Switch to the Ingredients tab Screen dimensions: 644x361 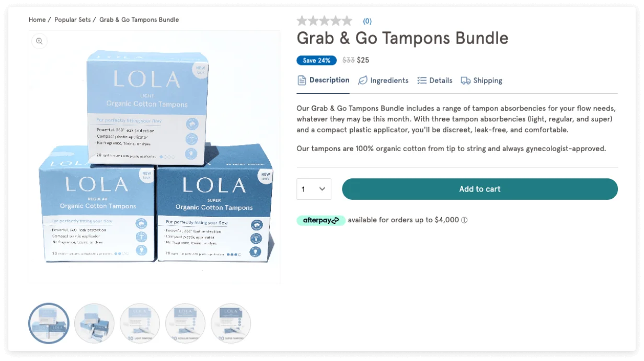[x=383, y=81]
